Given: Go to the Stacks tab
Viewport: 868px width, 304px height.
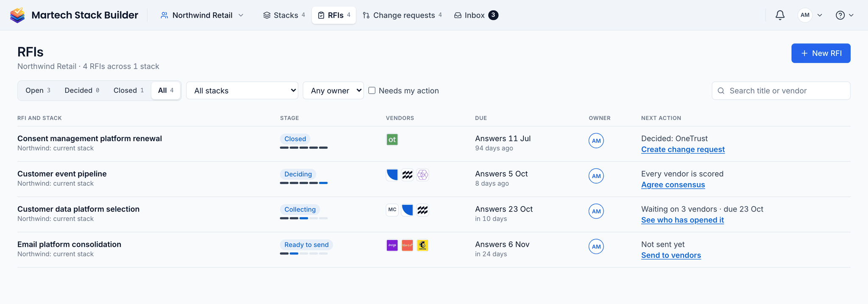Looking at the screenshot, I should [284, 15].
